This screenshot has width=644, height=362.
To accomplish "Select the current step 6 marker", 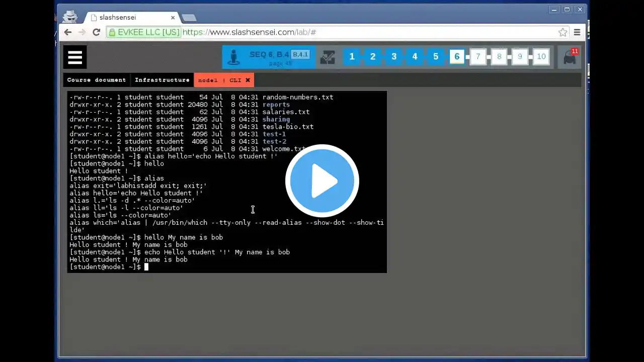I will click(x=457, y=57).
